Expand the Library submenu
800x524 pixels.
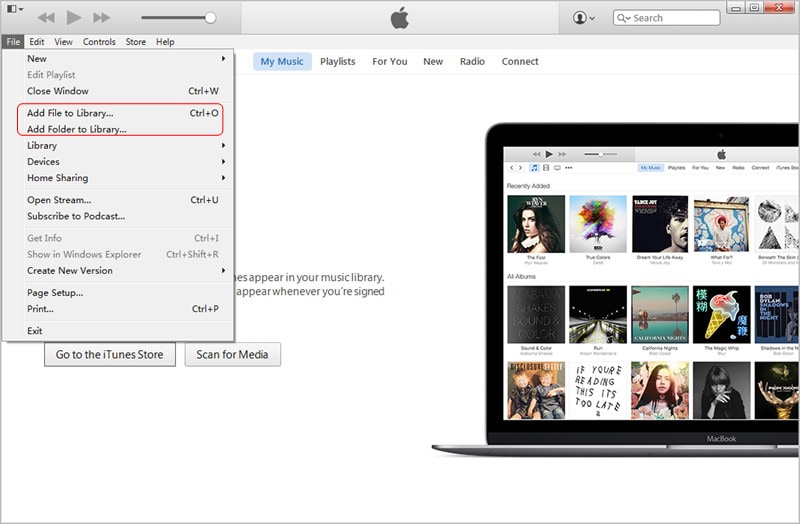[x=123, y=145]
